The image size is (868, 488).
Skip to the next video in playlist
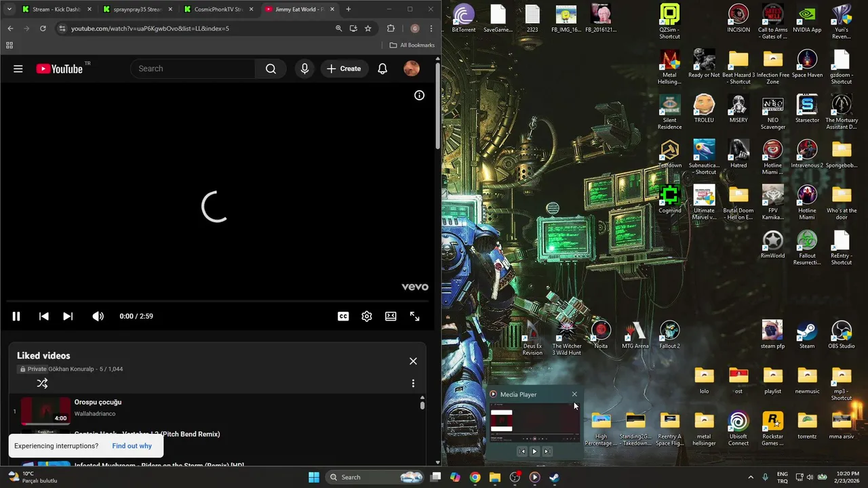point(68,316)
